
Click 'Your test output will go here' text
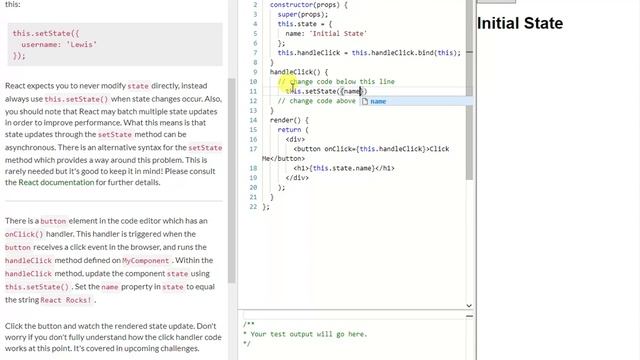[x=309, y=334]
